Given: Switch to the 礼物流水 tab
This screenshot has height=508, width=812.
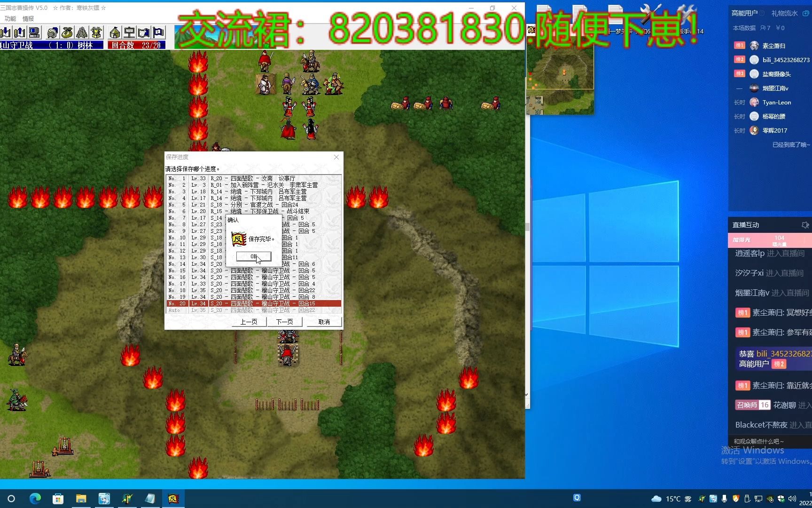Looking at the screenshot, I should 784,13.
